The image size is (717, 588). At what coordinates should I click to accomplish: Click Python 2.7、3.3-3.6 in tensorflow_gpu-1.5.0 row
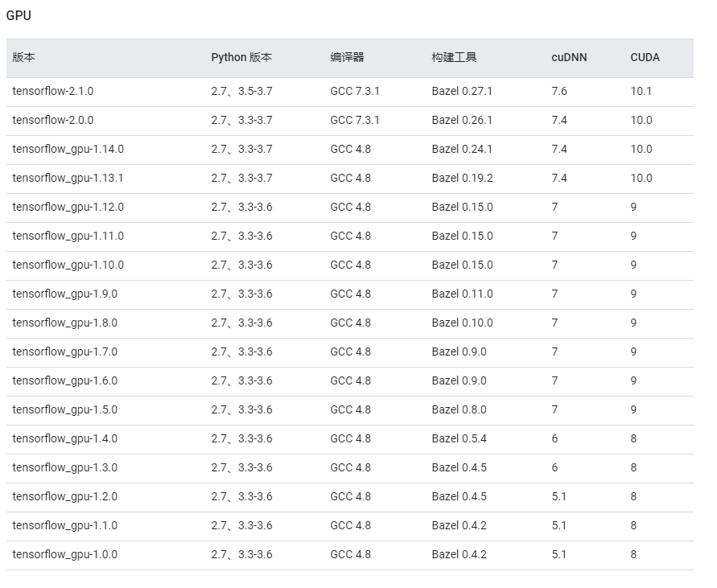[241, 409]
